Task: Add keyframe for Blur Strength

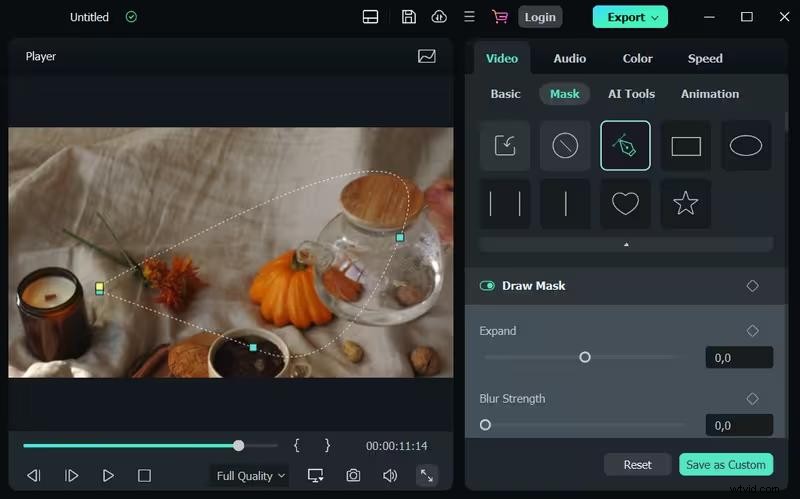Action: (752, 398)
